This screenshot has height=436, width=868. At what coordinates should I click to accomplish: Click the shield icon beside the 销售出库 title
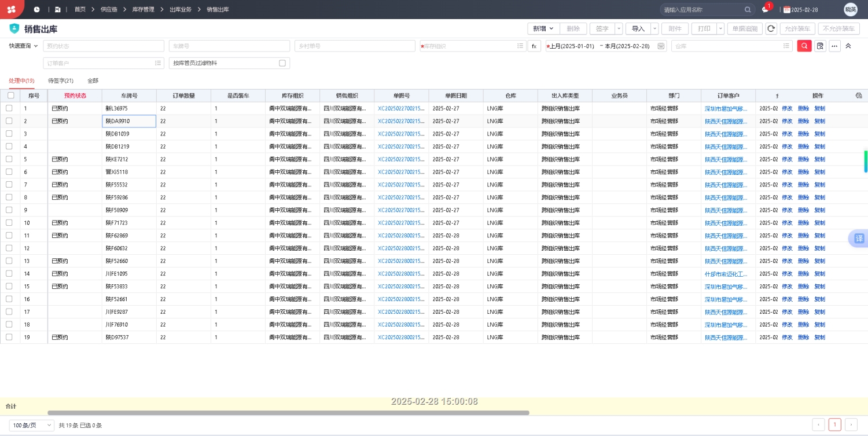point(14,28)
